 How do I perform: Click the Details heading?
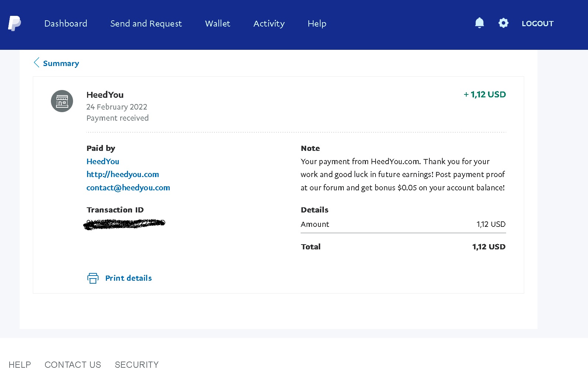[x=314, y=210]
